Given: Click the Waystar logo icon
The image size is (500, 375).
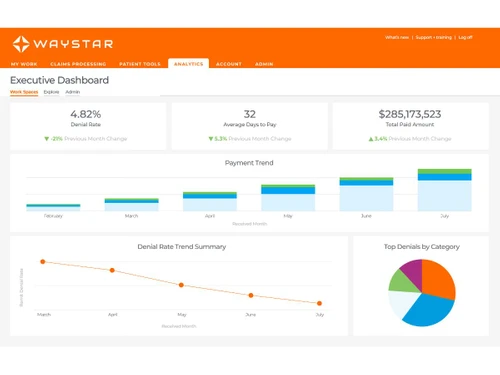Looking at the screenshot, I should point(21,44).
